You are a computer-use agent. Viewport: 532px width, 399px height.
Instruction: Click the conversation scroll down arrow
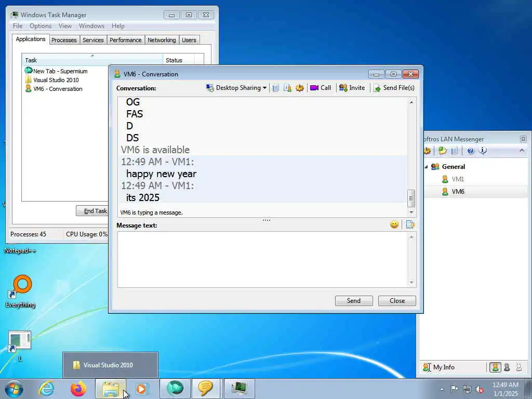[x=411, y=212]
